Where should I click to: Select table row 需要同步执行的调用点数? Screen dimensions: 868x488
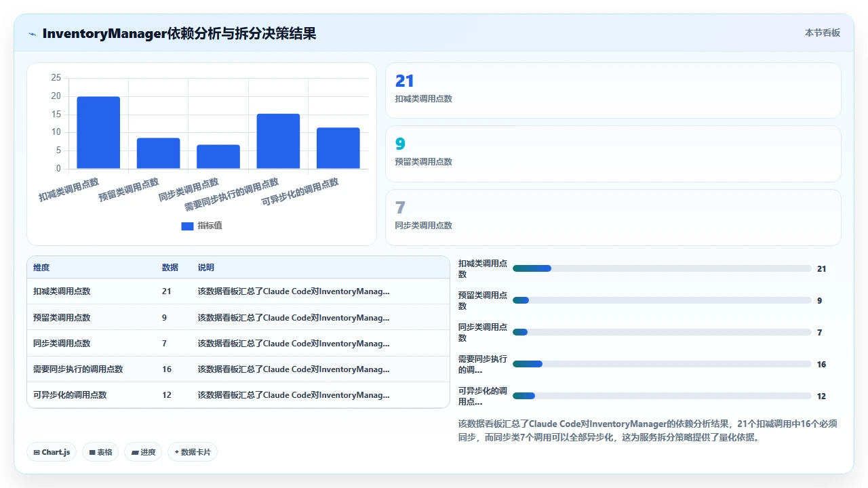tap(238, 369)
